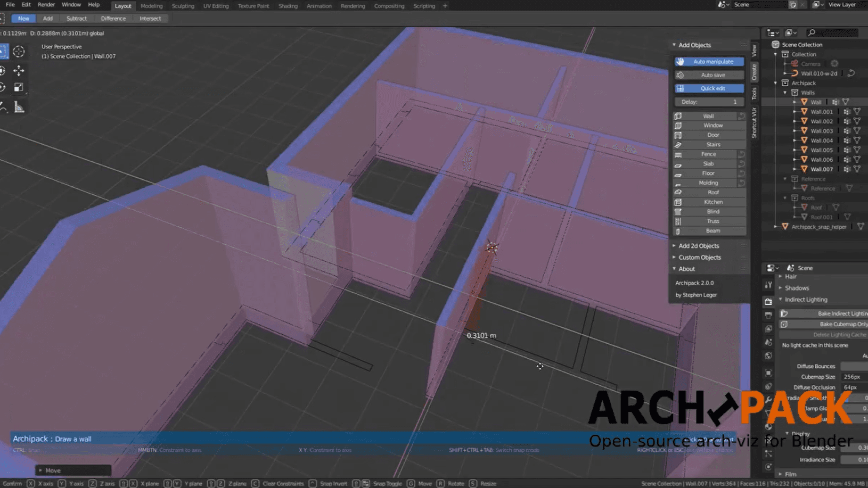
Task: Click the Kitchen icon in Add Objects
Action: coord(678,202)
